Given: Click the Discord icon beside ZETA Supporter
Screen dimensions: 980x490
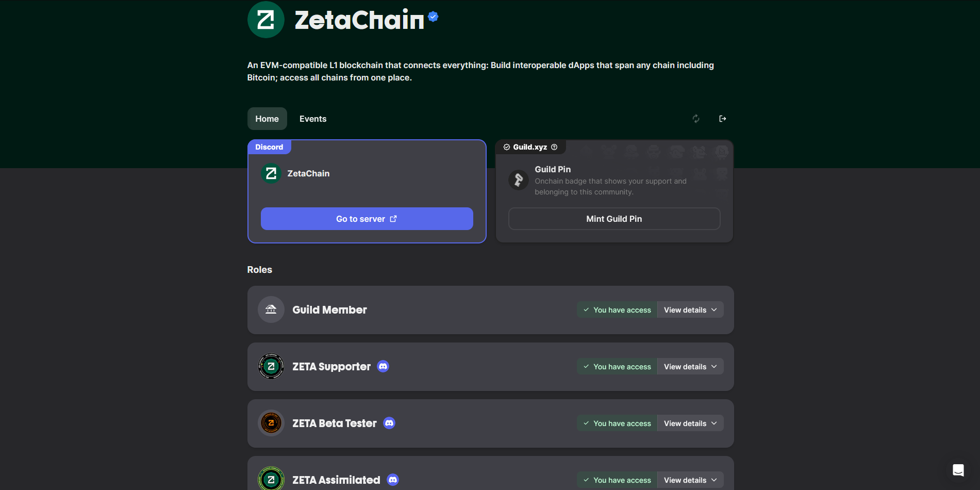Looking at the screenshot, I should [383, 366].
